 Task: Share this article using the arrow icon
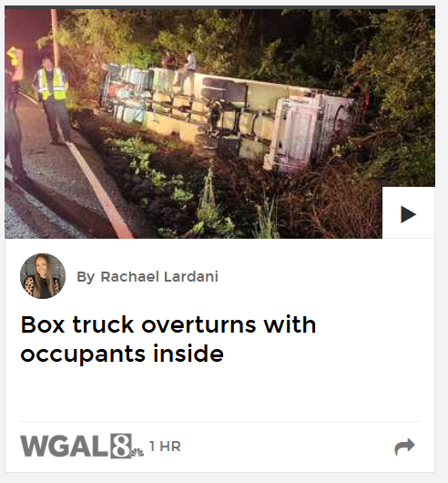tap(404, 447)
